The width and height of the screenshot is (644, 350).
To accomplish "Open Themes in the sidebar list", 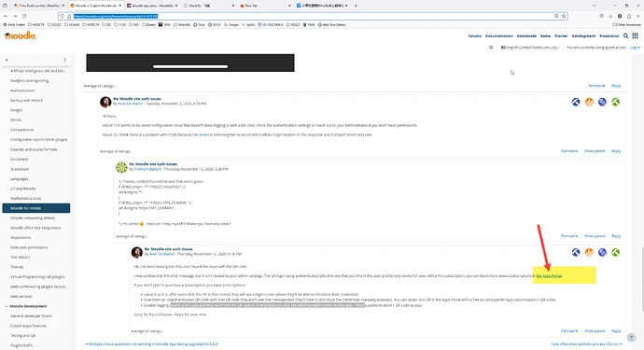I will point(17,267).
